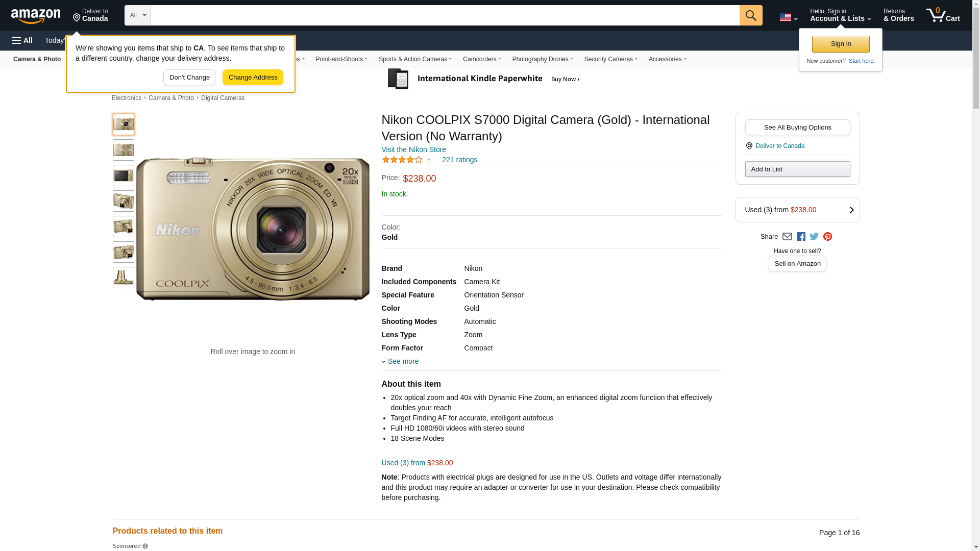Open the country flag language selector
This screenshot has width=980, height=551.
click(x=788, y=17)
